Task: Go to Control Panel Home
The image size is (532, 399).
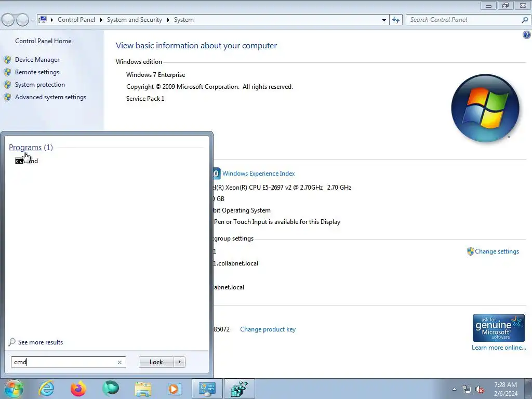Action: click(43, 41)
